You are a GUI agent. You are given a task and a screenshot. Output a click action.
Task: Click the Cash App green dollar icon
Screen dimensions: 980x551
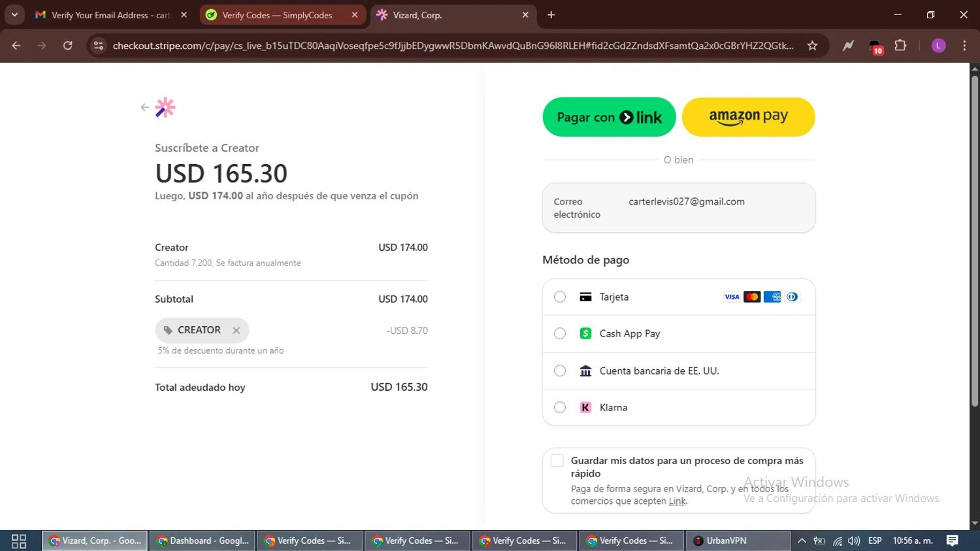tap(585, 333)
